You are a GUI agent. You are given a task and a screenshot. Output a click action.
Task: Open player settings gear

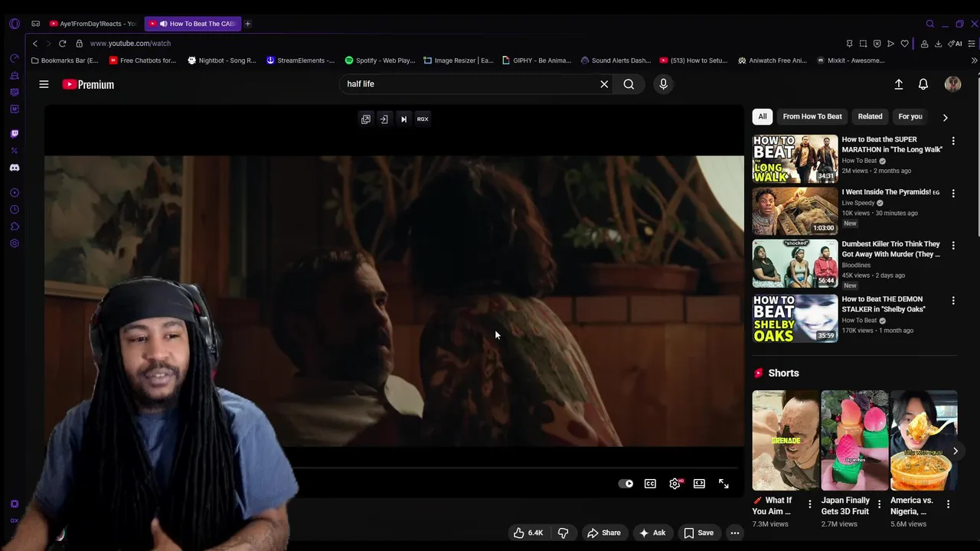click(675, 484)
